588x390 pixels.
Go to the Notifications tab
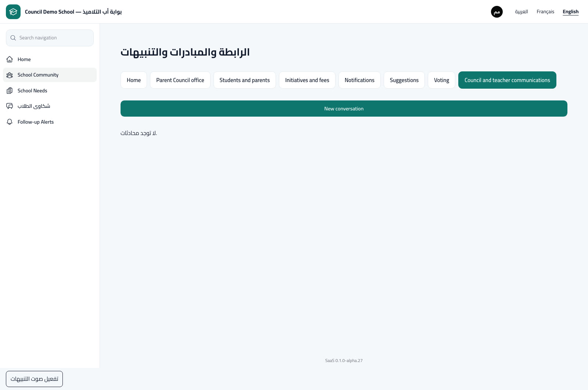point(359,80)
